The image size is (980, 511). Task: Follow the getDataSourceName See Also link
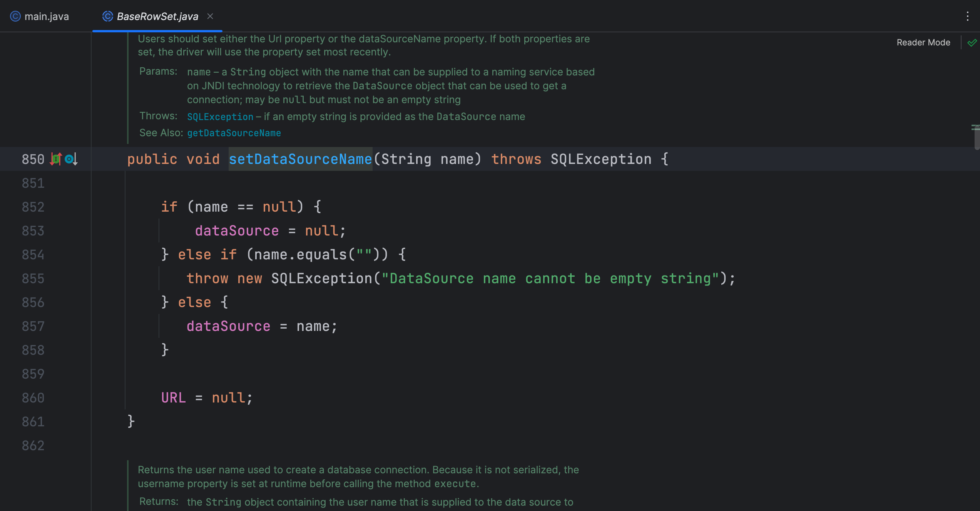pyautogui.click(x=234, y=133)
